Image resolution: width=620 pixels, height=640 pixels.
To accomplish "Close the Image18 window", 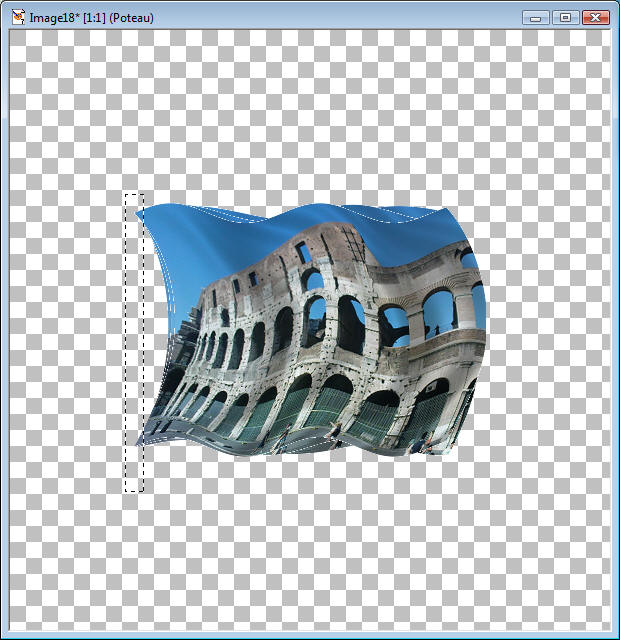I will coord(596,18).
